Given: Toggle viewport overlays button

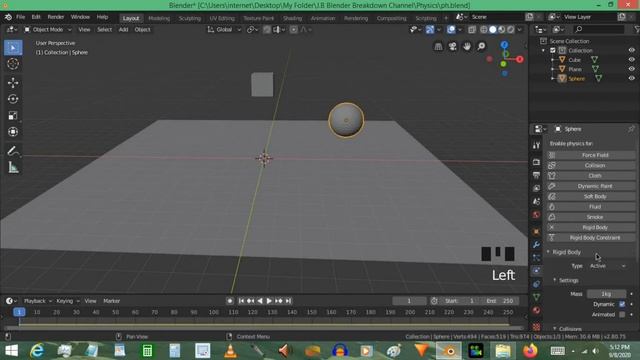Looking at the screenshot, I should coord(451,29).
